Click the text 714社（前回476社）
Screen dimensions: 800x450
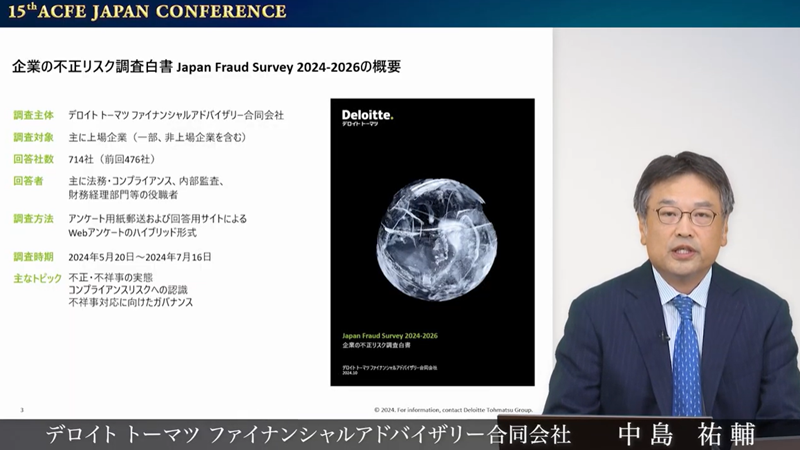click(x=112, y=159)
